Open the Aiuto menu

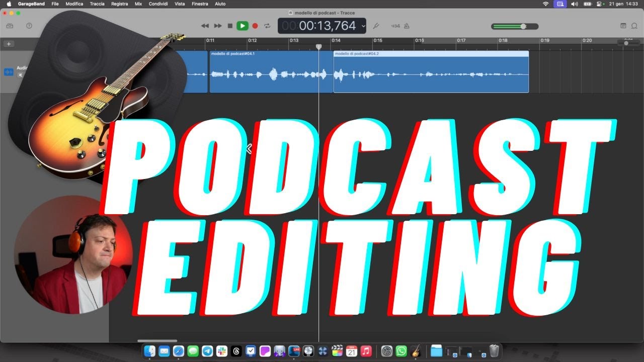tap(220, 4)
